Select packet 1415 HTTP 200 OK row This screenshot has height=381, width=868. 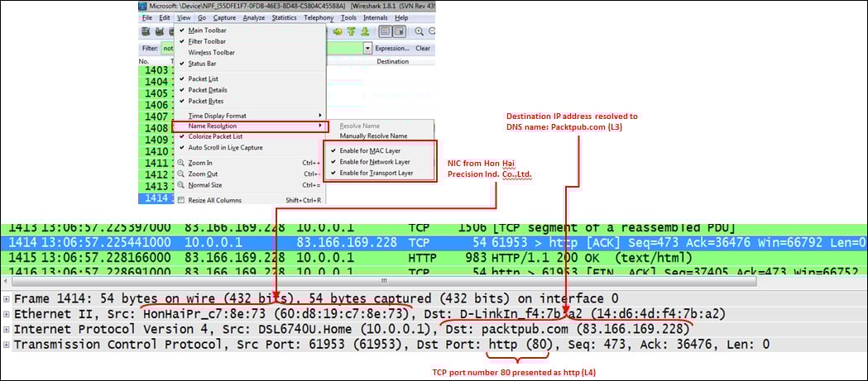pos(434,257)
